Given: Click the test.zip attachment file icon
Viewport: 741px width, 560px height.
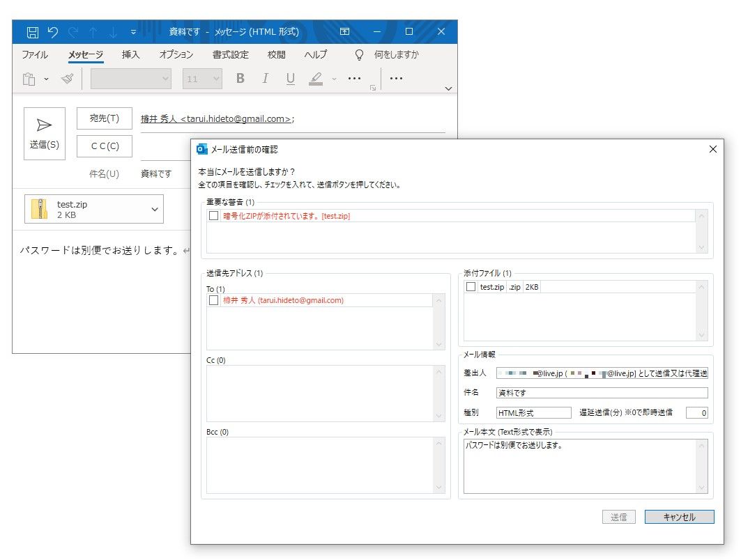Looking at the screenshot, I should tap(40, 209).
